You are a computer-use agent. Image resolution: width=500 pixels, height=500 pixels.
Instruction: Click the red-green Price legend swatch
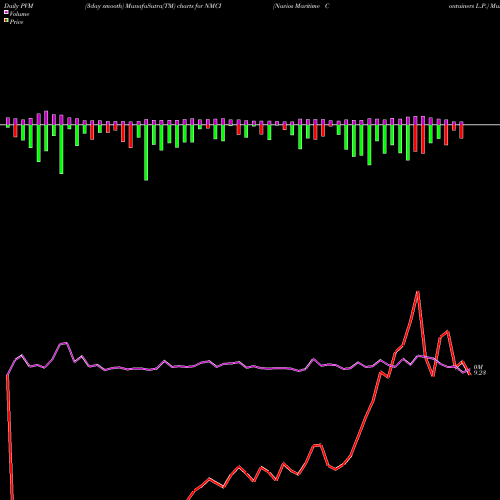pyautogui.click(x=6, y=21)
